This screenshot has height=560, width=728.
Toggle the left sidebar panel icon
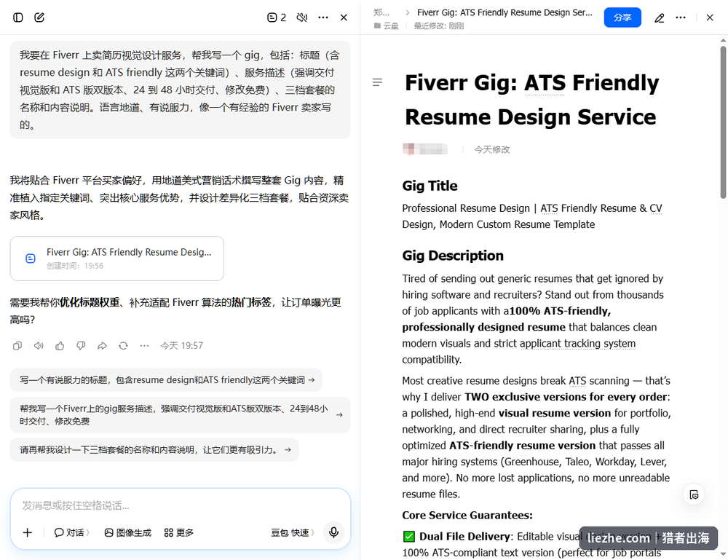point(18,17)
